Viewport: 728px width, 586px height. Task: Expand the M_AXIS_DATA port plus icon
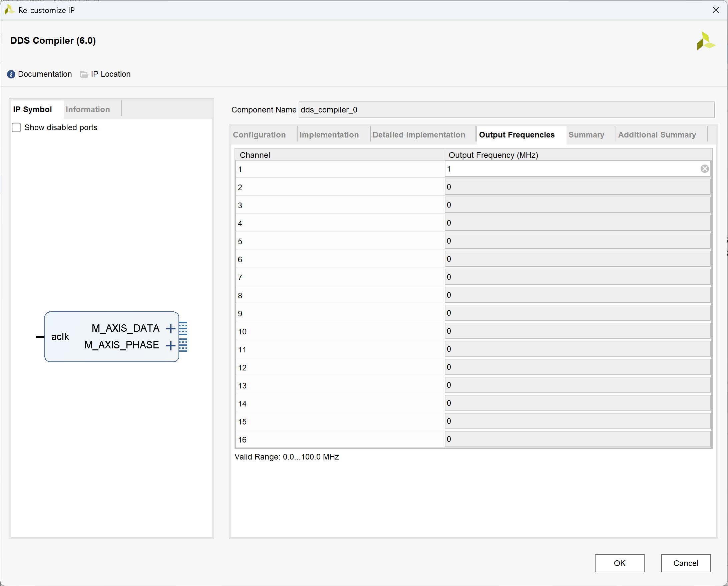(171, 328)
